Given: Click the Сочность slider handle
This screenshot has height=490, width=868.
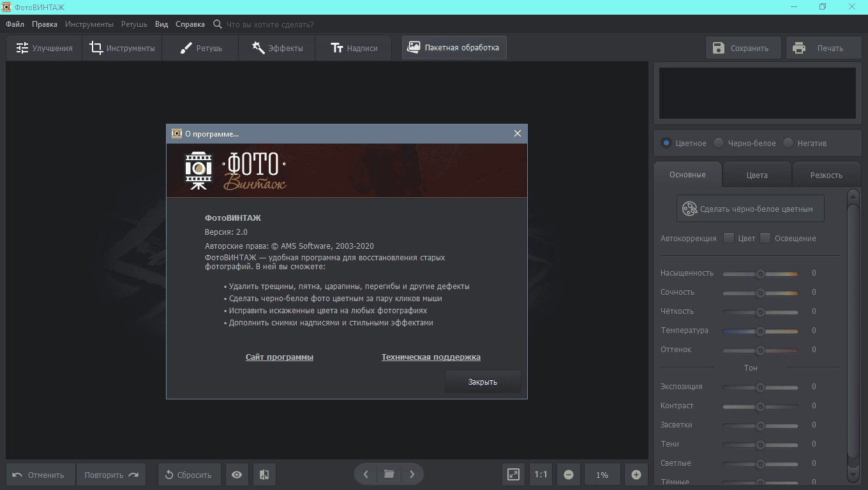Looking at the screenshot, I should pyautogui.click(x=760, y=293).
